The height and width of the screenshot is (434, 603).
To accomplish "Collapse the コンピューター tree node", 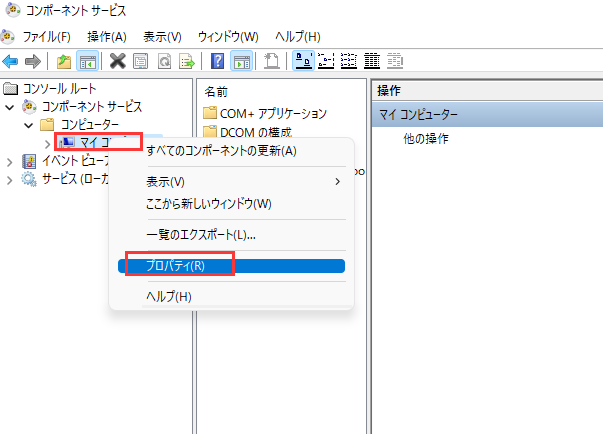I will (28, 125).
